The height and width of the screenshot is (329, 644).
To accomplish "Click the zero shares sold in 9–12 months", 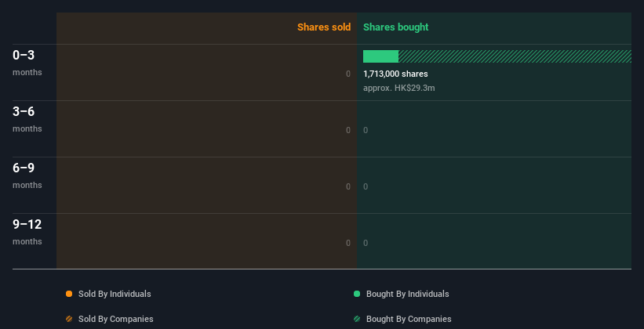I will 348,244.
